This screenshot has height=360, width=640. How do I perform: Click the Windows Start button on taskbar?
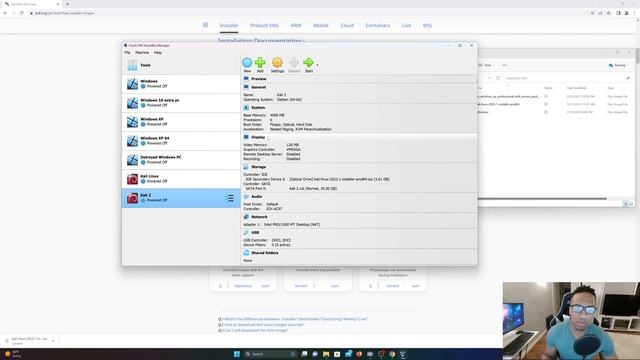[237, 354]
